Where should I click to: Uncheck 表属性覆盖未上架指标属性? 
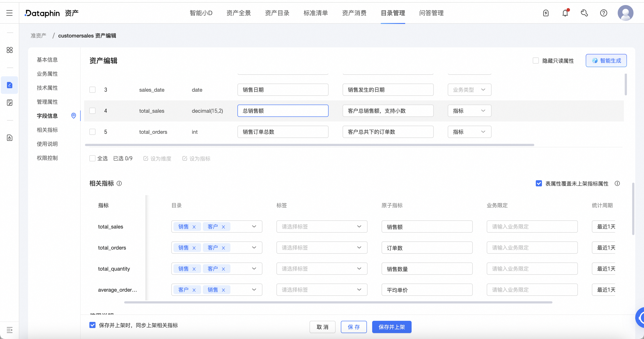pyautogui.click(x=539, y=183)
